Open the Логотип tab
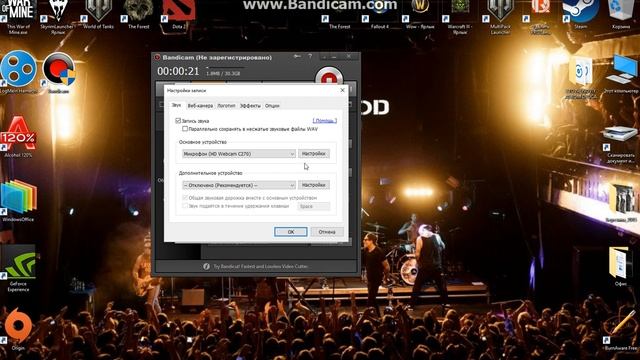The image size is (640, 360). click(226, 106)
